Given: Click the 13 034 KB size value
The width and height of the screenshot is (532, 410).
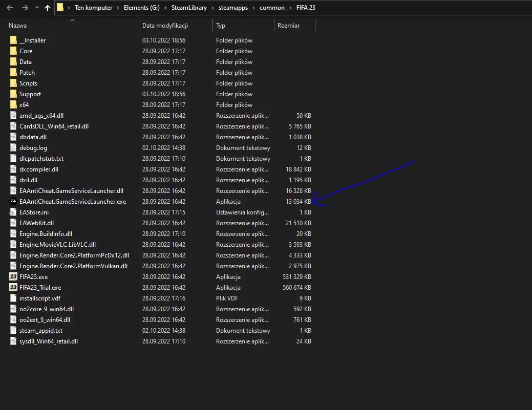Looking at the screenshot, I should pyautogui.click(x=298, y=202).
